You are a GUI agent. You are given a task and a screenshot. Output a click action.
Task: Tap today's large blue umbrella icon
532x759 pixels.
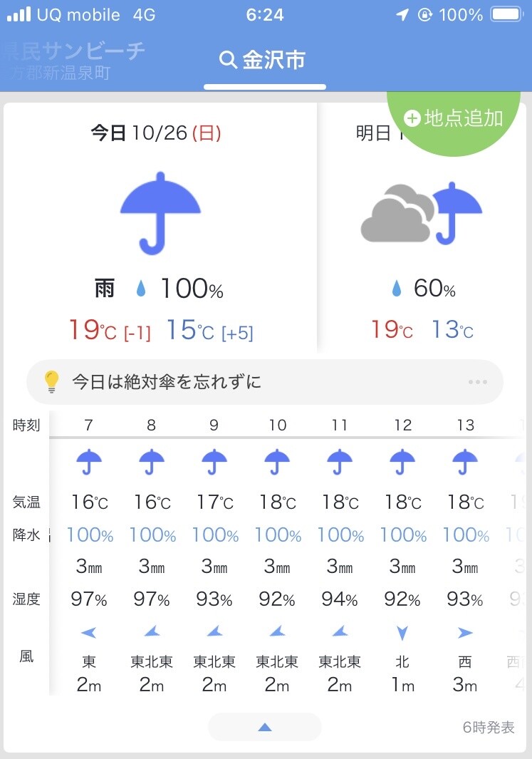point(160,212)
